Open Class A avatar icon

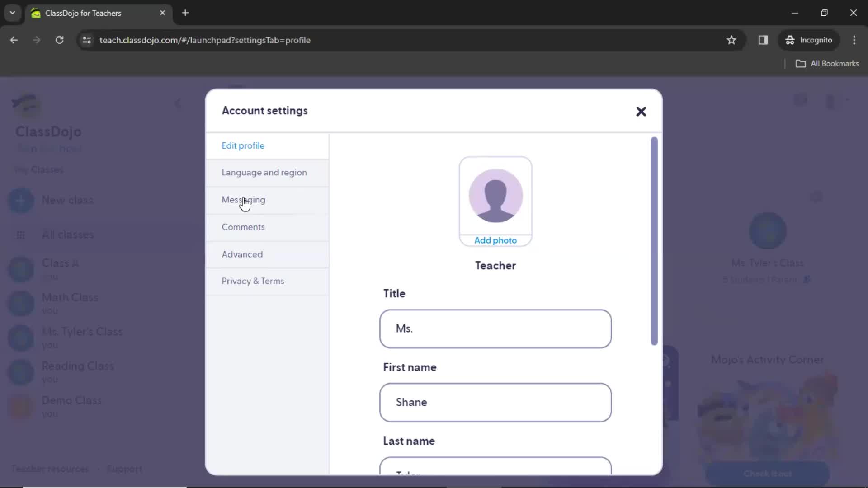click(20, 269)
